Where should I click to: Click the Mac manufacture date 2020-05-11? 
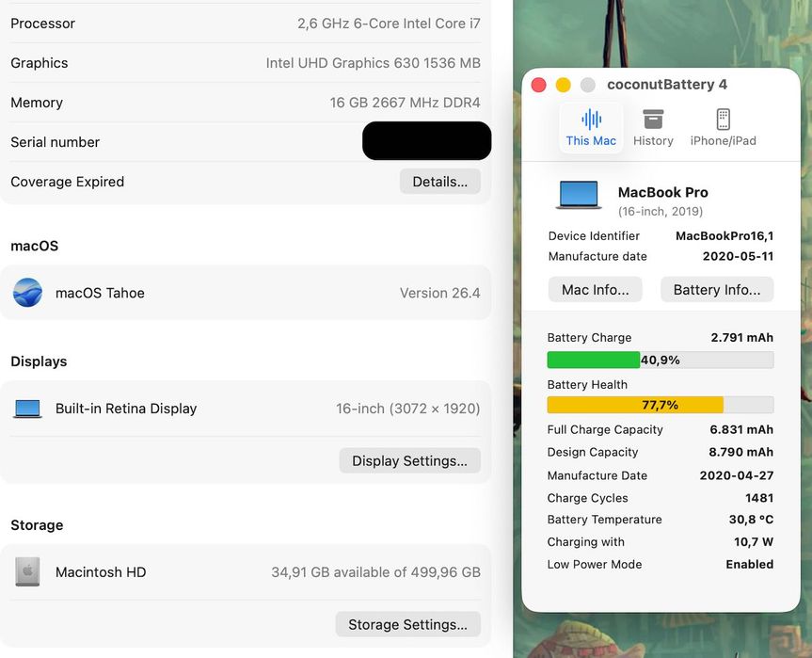pos(738,256)
